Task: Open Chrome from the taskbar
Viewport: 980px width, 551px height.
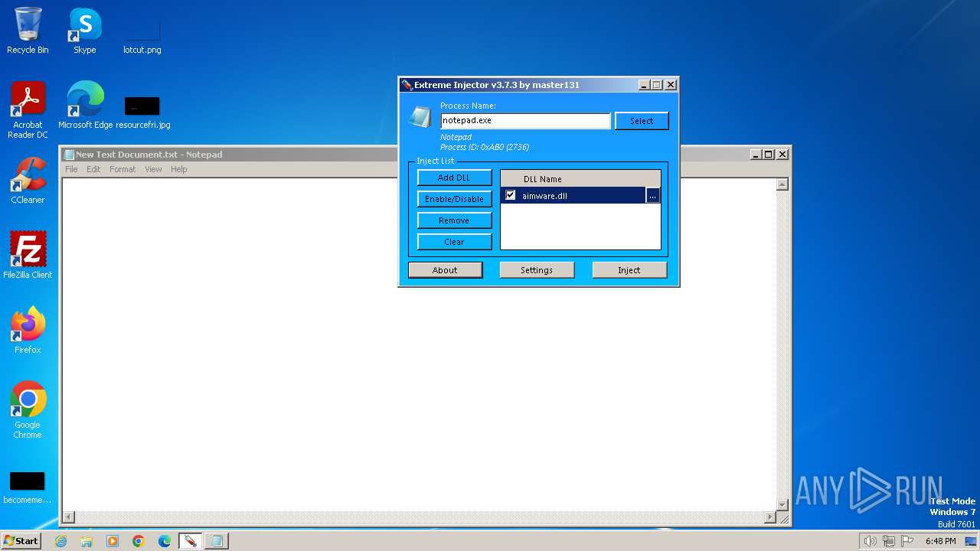Action: [x=139, y=541]
